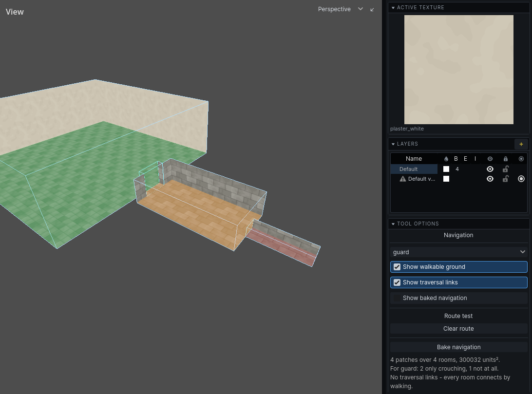Click the plaster_white texture preview
The height and width of the screenshot is (394, 532).
[459, 70]
